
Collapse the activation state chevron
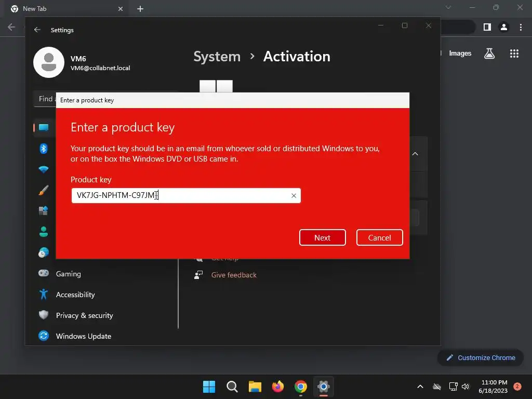pyautogui.click(x=415, y=154)
